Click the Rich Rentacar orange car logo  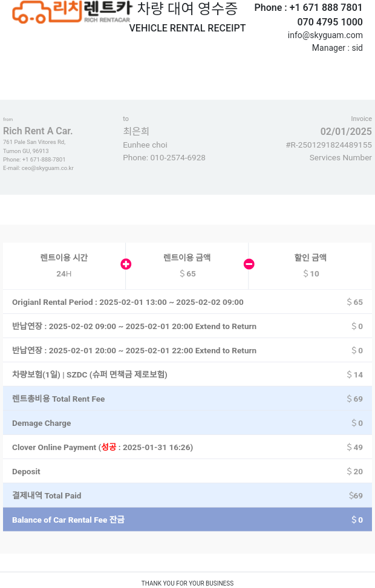tap(71, 12)
